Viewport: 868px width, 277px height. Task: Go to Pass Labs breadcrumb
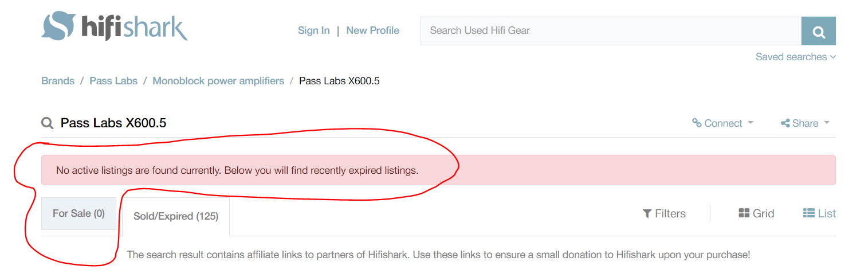[x=113, y=81]
